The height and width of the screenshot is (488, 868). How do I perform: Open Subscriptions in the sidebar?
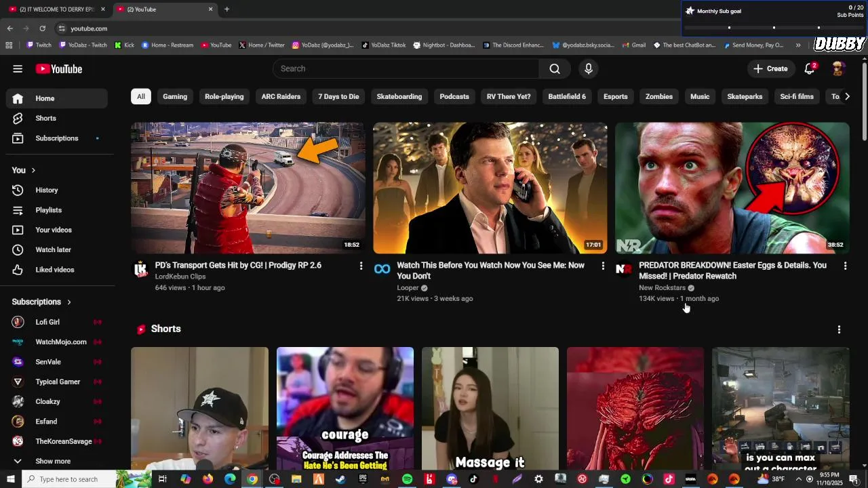pos(57,138)
